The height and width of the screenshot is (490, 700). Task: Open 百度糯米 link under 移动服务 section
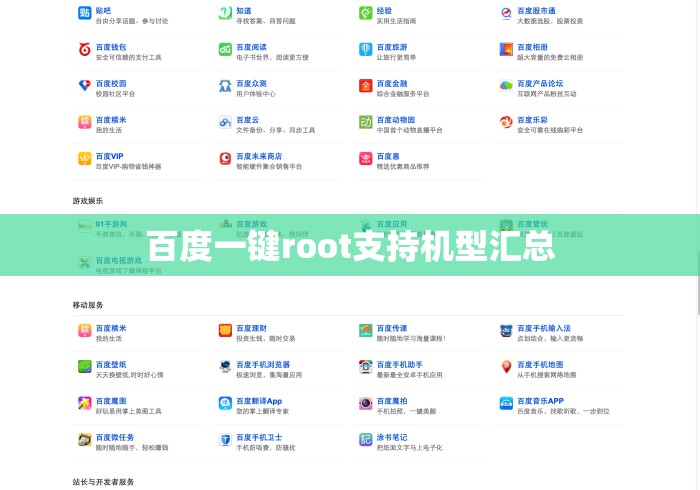111,328
